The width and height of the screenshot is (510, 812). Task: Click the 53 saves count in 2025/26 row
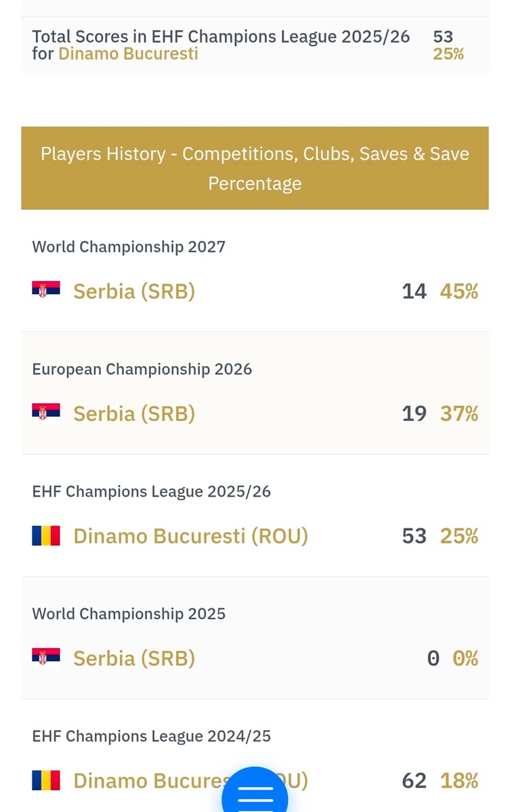point(415,536)
